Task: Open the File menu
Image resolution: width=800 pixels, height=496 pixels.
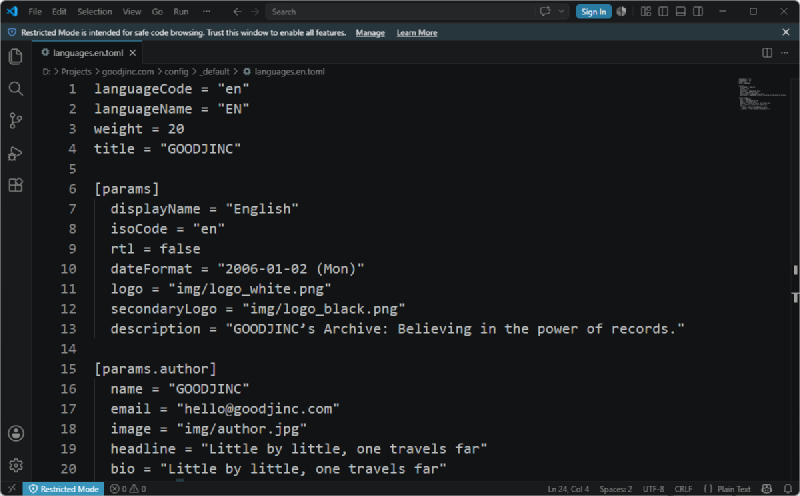Action: (35, 11)
